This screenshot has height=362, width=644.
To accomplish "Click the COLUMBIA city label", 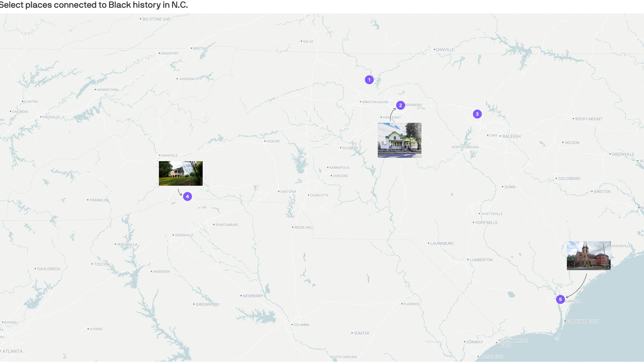I will (x=301, y=325).
